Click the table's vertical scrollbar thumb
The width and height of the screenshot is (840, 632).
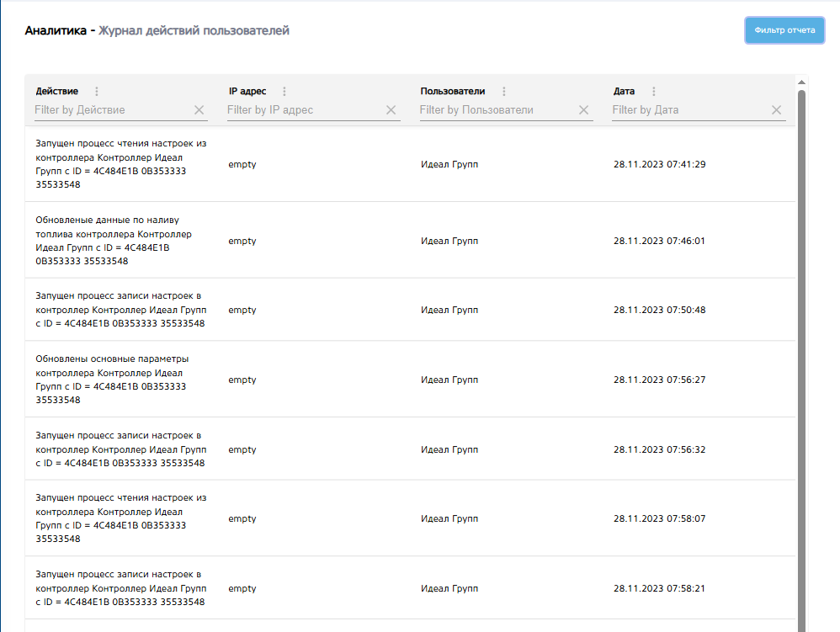(x=801, y=337)
